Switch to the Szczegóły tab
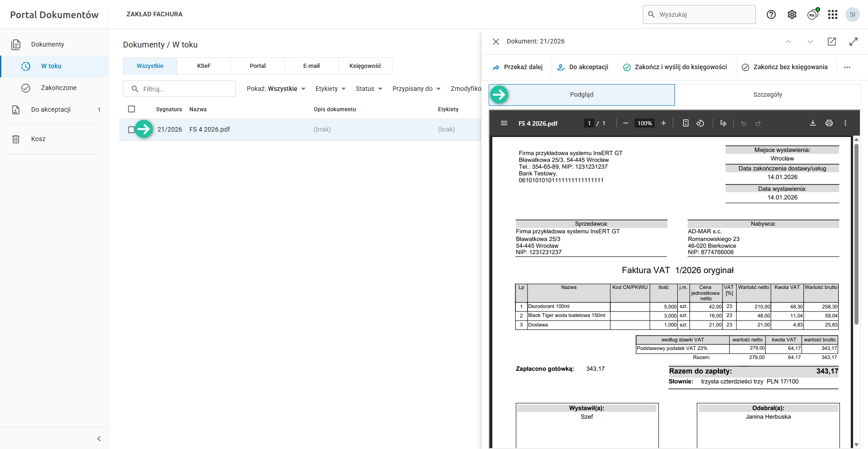Screen dimensions: 868x449 click(x=767, y=95)
